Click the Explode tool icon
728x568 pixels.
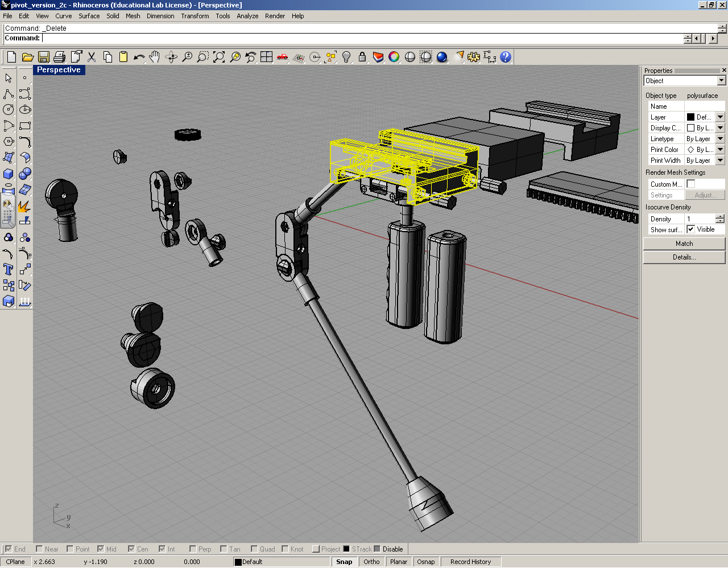pos(24,206)
